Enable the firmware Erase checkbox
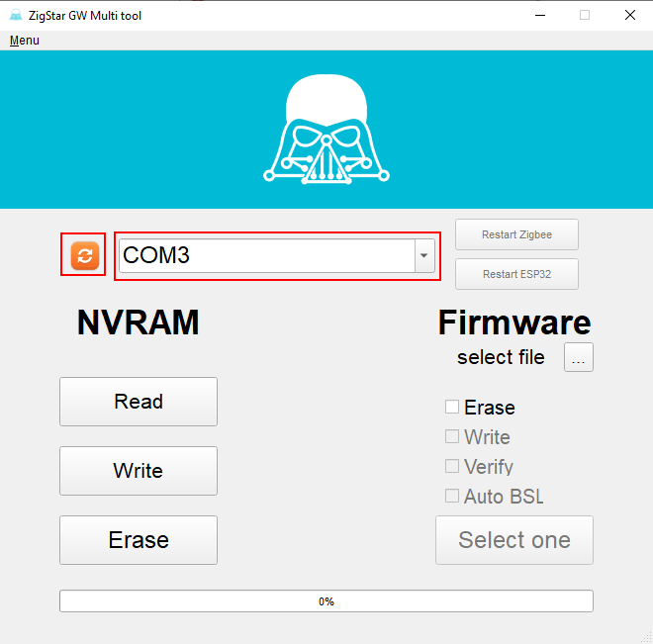This screenshot has width=653, height=644. coord(452,407)
